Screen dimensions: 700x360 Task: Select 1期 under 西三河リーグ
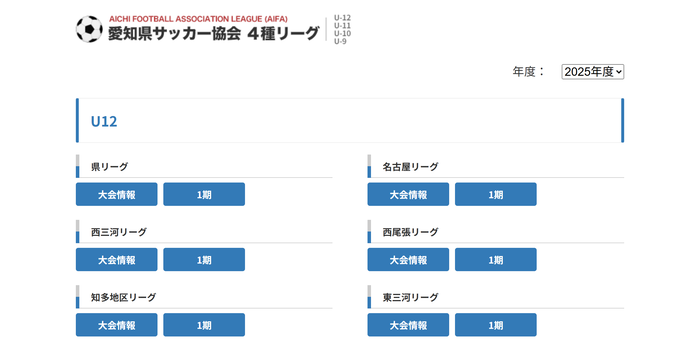[204, 260]
